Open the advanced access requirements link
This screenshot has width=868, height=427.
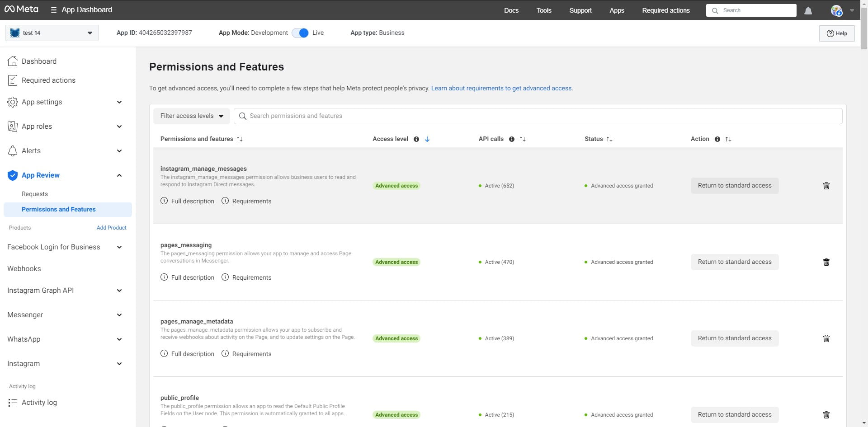(501, 88)
